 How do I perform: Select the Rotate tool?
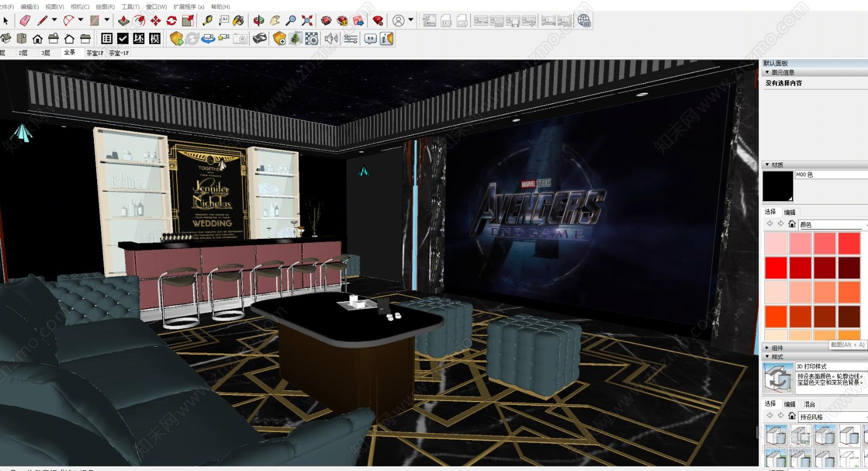coord(172,21)
